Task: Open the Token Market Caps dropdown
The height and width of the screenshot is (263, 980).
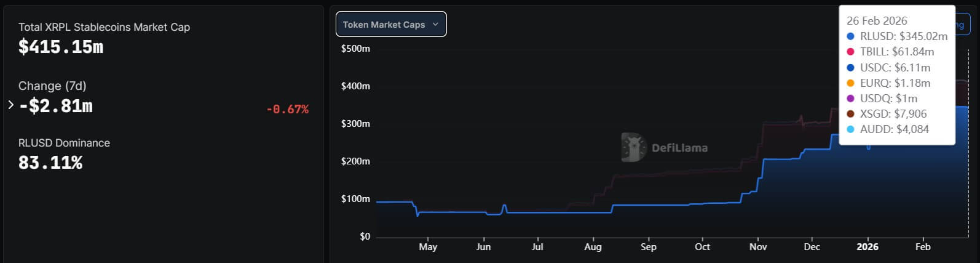Action: tap(391, 25)
